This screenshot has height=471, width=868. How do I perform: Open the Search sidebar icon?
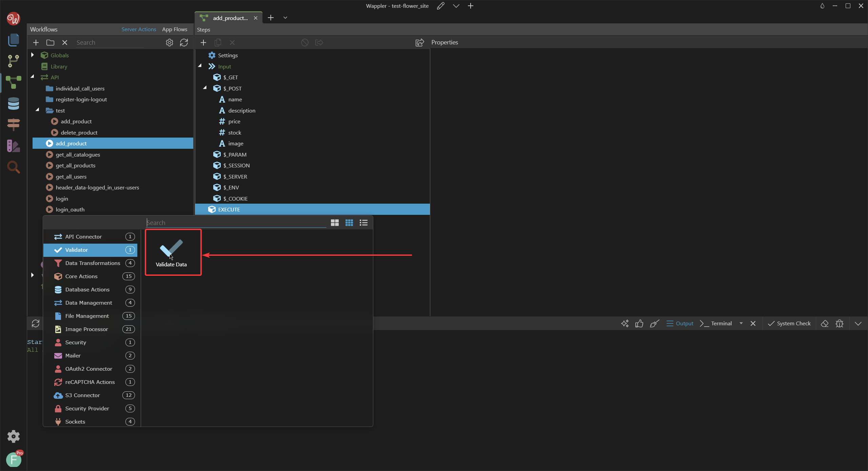click(x=13, y=167)
